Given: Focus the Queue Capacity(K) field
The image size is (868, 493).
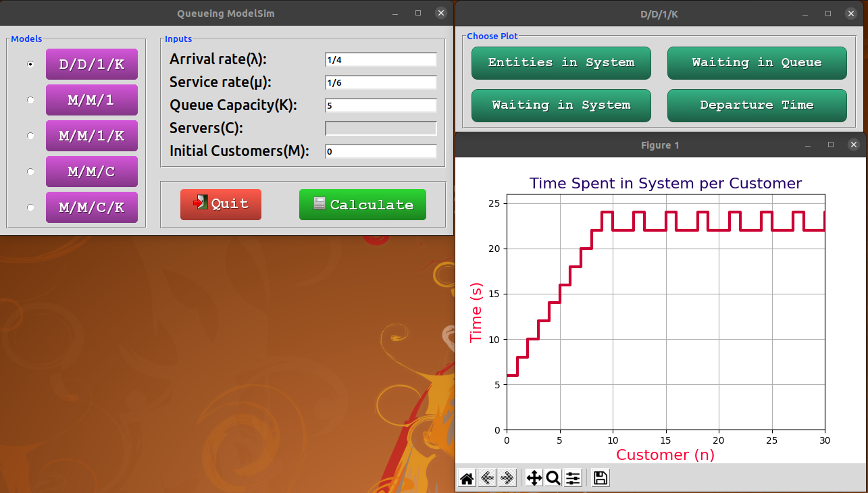Looking at the screenshot, I should 380,105.
